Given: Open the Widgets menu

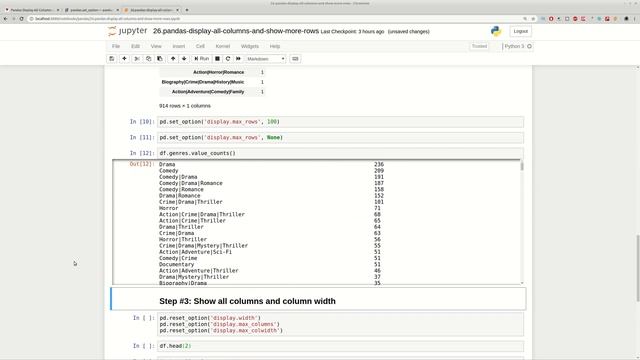Looking at the screenshot, I should (250, 47).
